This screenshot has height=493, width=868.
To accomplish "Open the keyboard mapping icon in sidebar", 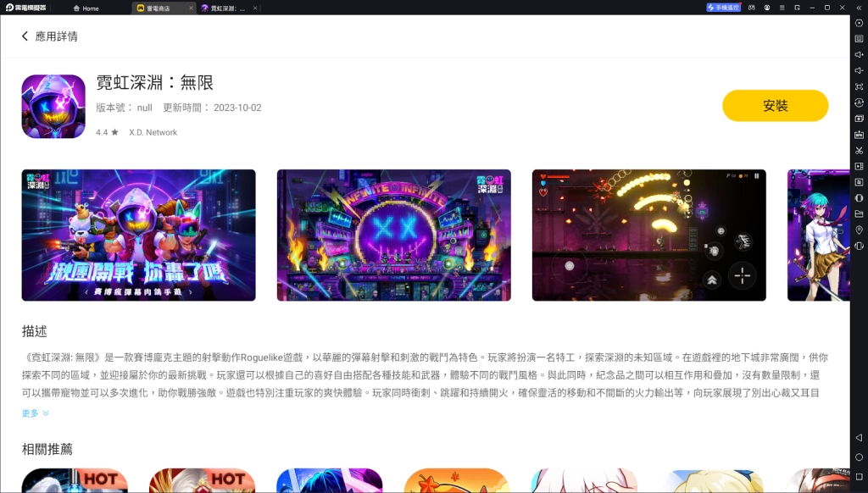I will [x=859, y=38].
